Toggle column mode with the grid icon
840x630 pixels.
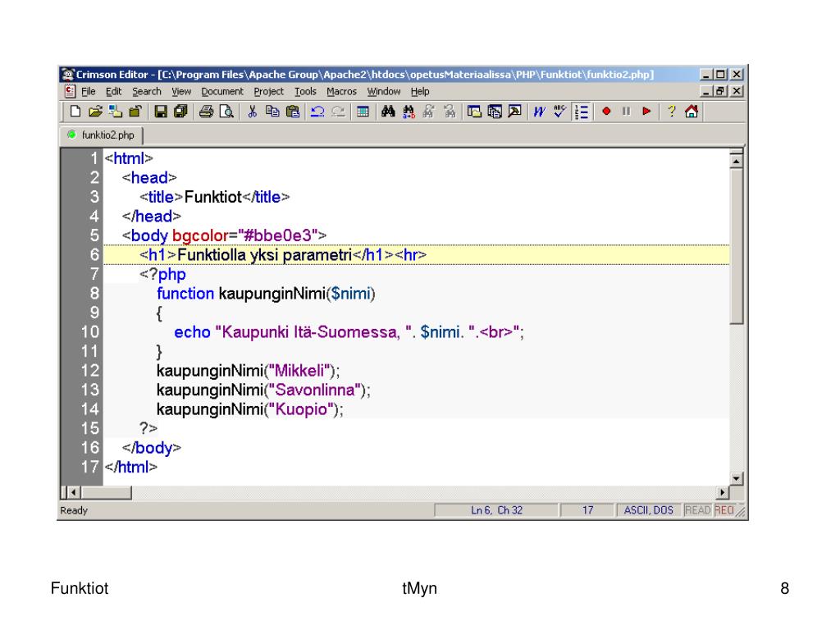tap(363, 112)
